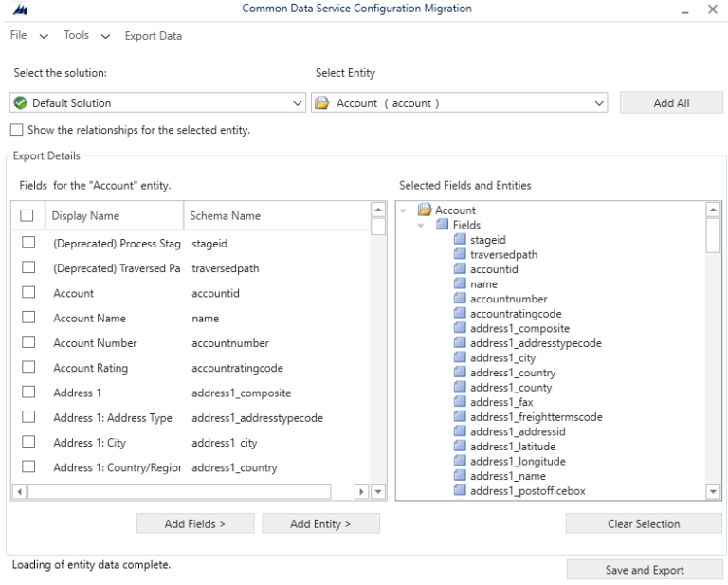This screenshot has height=585, width=728.
Task: Click the name field icon in tree
Action: 460,283
